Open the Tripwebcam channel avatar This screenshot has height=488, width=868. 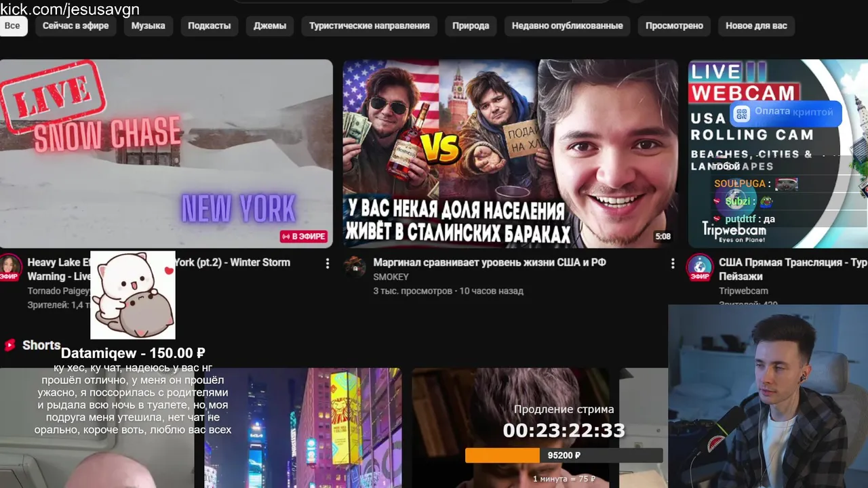point(700,266)
